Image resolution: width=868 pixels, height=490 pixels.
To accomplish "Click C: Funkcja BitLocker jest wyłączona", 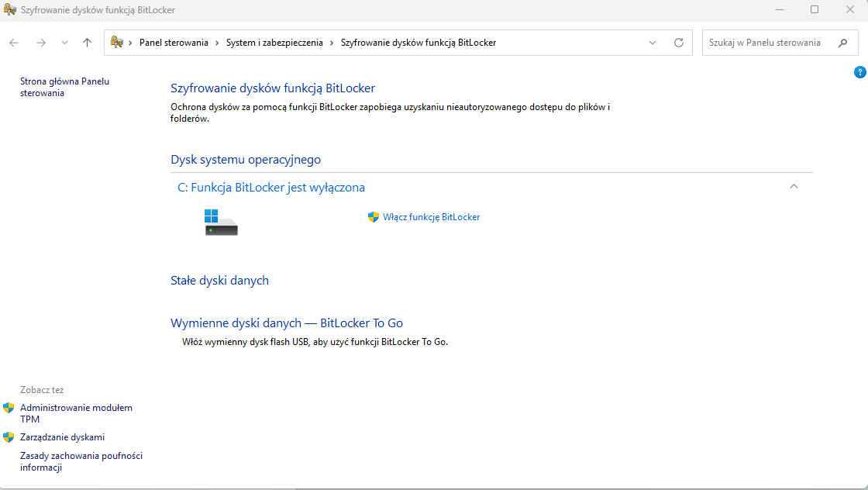I will (271, 187).
